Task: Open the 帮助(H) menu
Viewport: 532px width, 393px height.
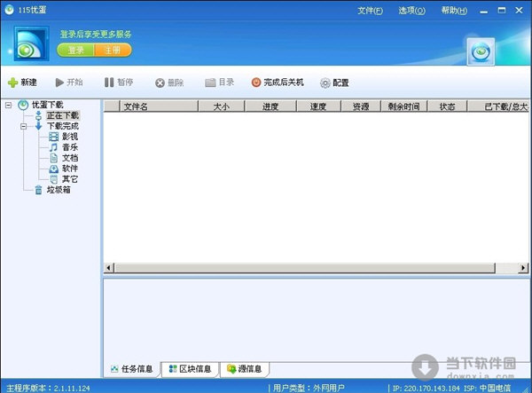Action: [x=454, y=11]
